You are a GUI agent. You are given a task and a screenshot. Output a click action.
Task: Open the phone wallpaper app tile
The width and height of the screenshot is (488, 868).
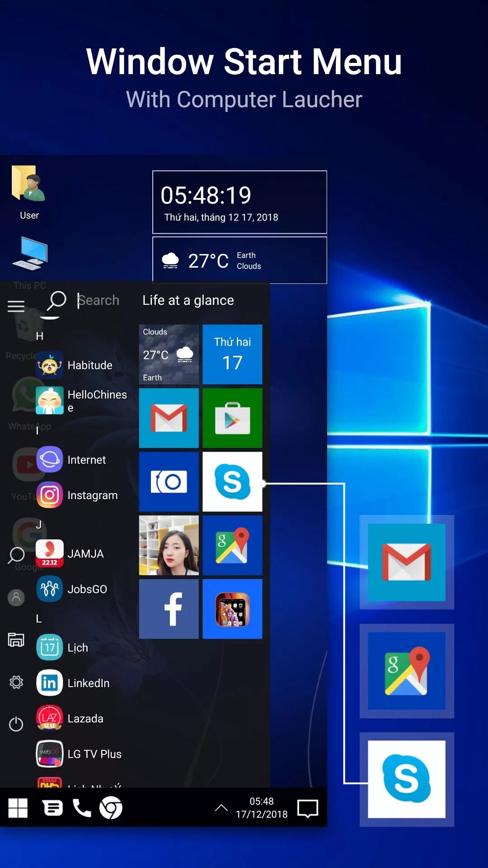point(232,609)
